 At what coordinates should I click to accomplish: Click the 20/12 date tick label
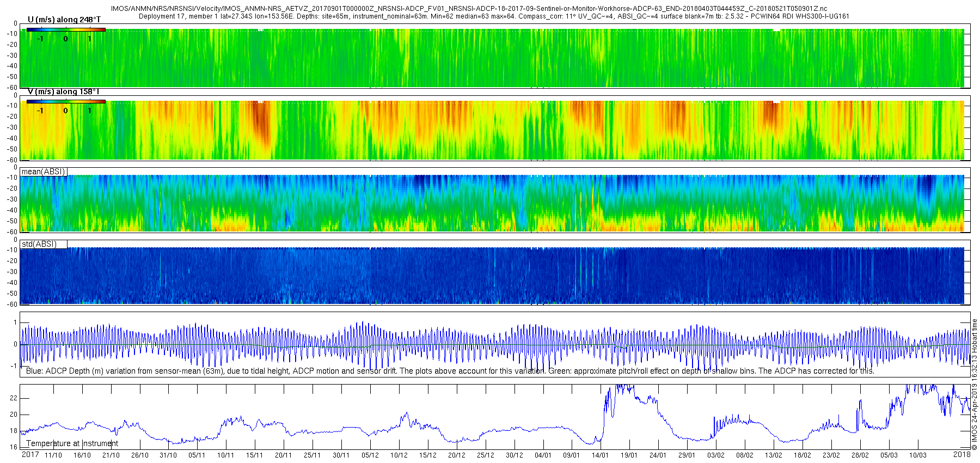457,455
